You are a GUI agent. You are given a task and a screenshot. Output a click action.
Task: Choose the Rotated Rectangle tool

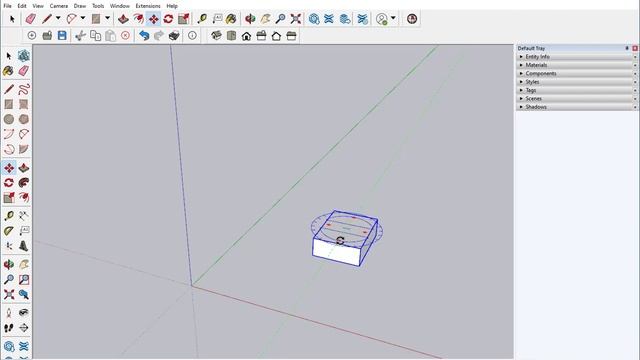(24, 104)
